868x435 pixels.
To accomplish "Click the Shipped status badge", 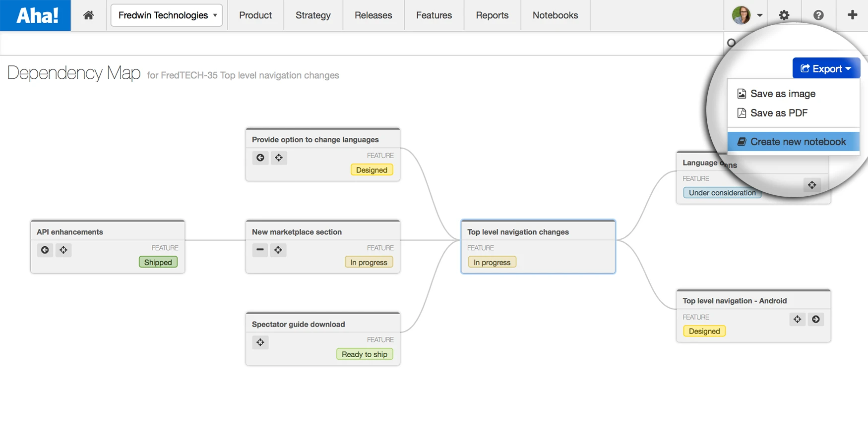I will coord(158,262).
